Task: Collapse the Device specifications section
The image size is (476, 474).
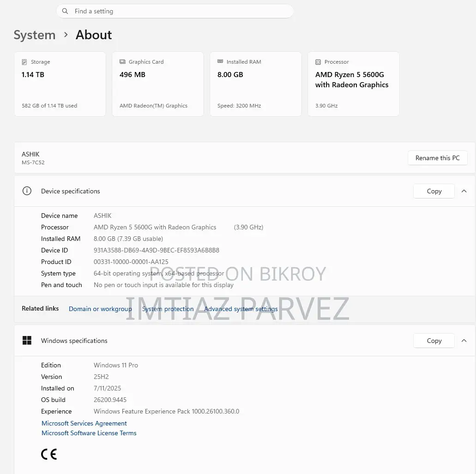Action: (x=464, y=191)
